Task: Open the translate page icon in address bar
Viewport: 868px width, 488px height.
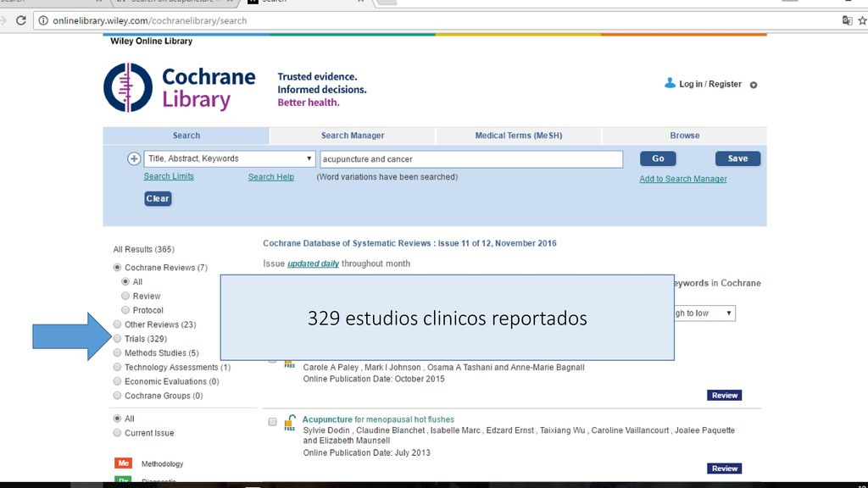Action: point(847,20)
